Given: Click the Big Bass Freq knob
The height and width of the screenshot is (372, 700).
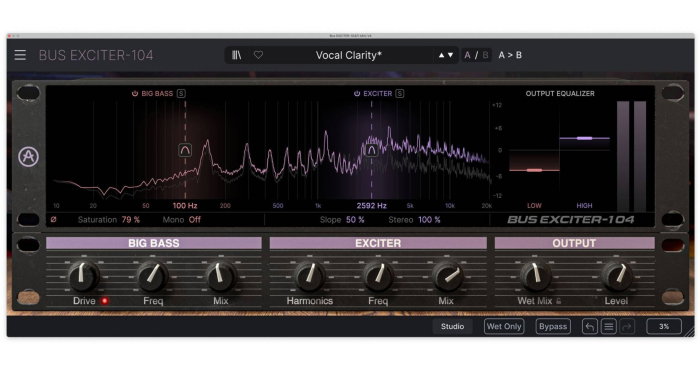Looking at the screenshot, I should (x=153, y=276).
